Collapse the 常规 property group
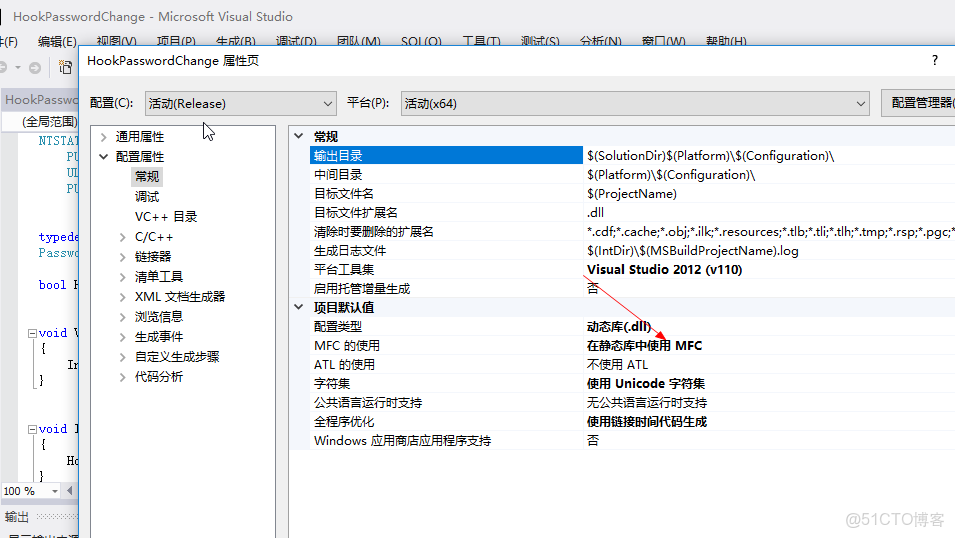Image resolution: width=955 pixels, height=538 pixels. (298, 136)
